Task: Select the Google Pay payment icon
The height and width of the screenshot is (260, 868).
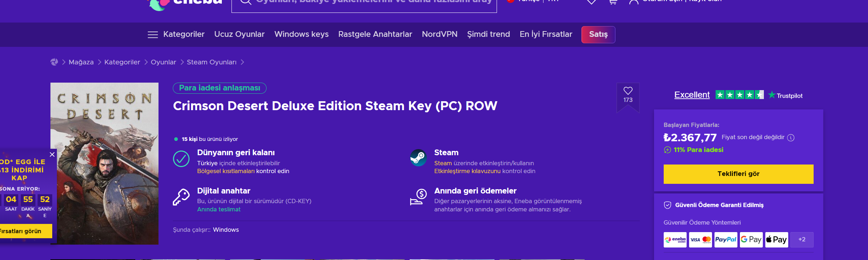Action: click(x=751, y=240)
